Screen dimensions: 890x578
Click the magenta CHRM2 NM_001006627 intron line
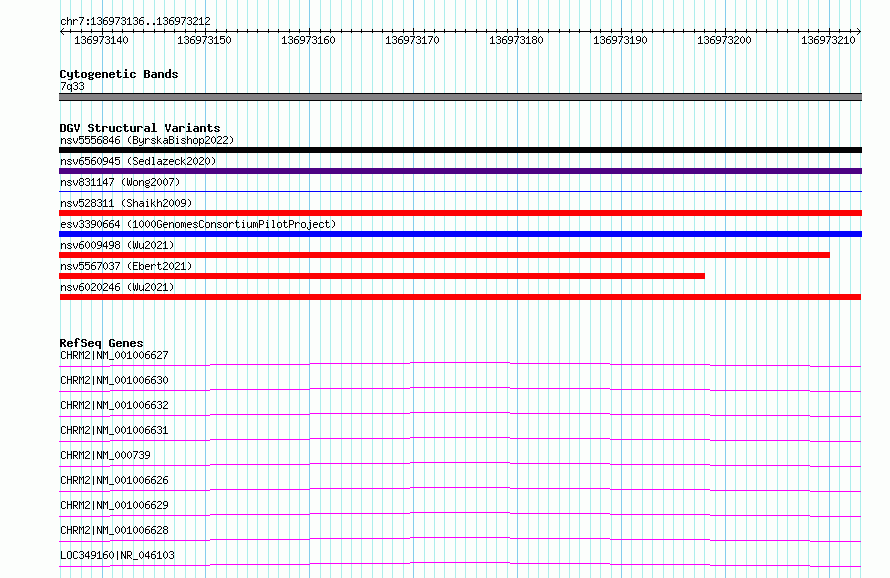point(460,365)
